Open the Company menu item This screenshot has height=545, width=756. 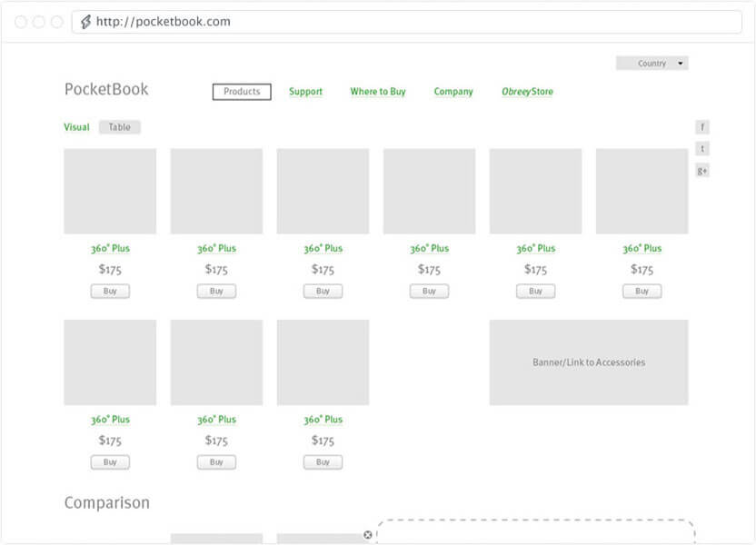(x=453, y=92)
